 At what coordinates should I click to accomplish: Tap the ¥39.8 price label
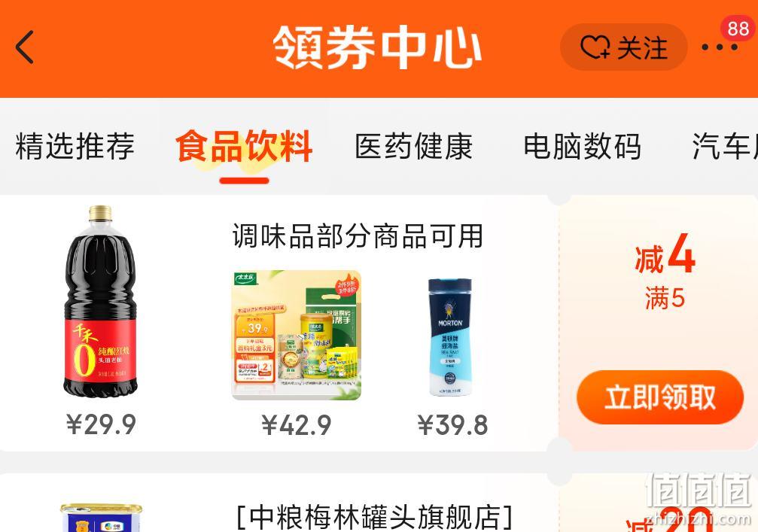coord(453,425)
